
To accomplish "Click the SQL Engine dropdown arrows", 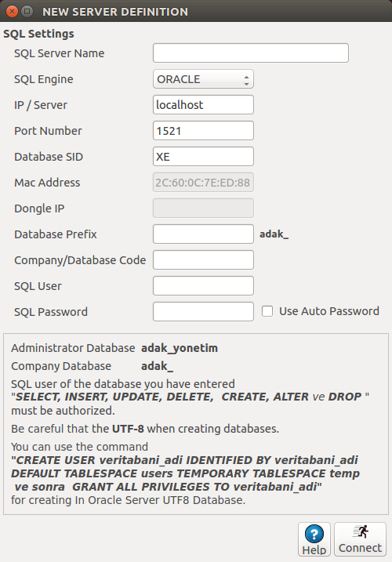I will [x=246, y=80].
